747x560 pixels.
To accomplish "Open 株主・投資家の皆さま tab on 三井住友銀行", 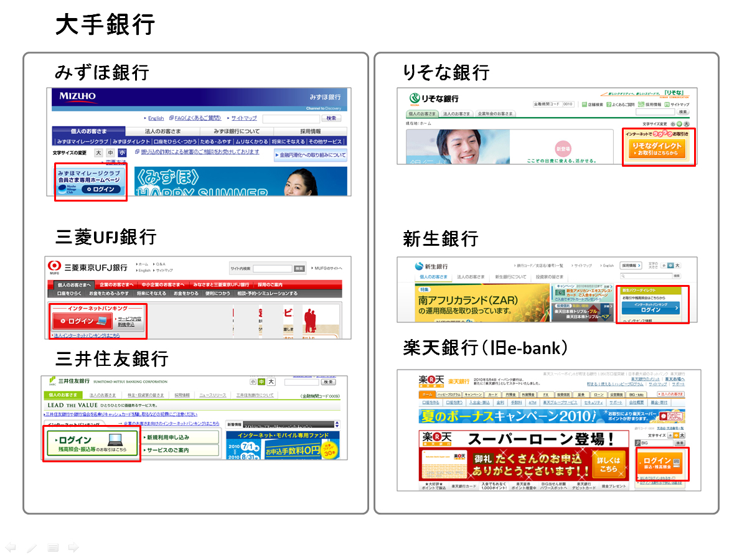I will point(146,395).
